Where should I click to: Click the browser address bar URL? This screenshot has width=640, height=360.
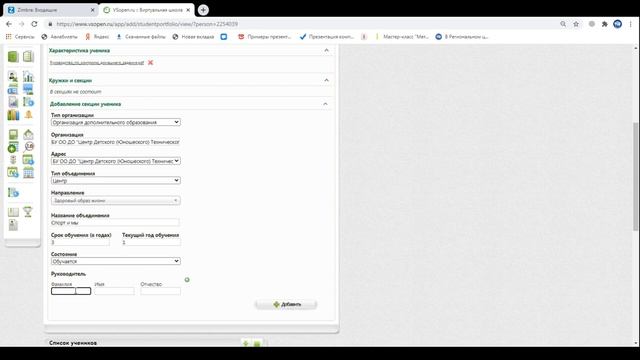pyautogui.click(x=147, y=24)
